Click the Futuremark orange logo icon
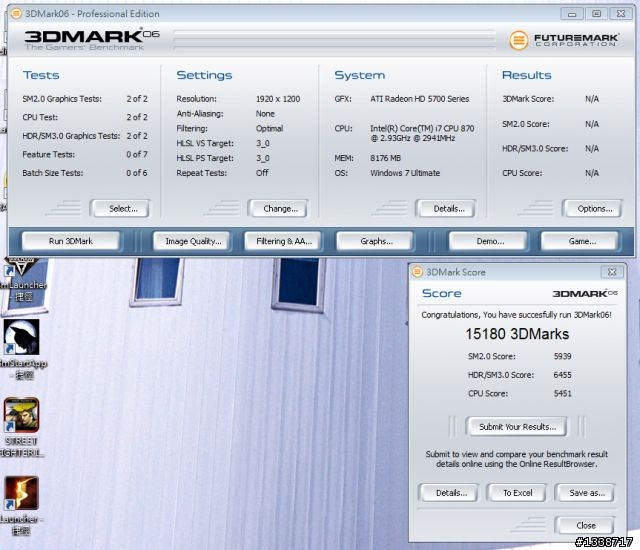Screen dimensions: 640x550 [x=518, y=40]
